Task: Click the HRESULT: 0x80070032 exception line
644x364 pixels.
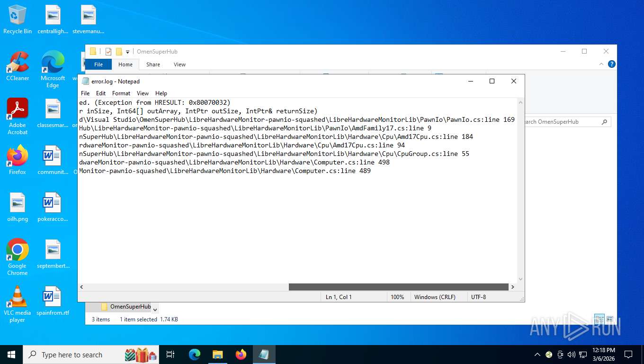Action: [155, 102]
